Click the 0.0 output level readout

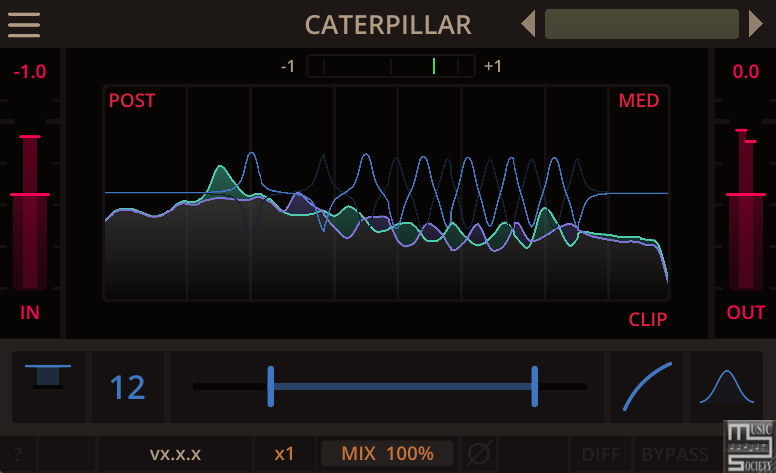pos(746,72)
